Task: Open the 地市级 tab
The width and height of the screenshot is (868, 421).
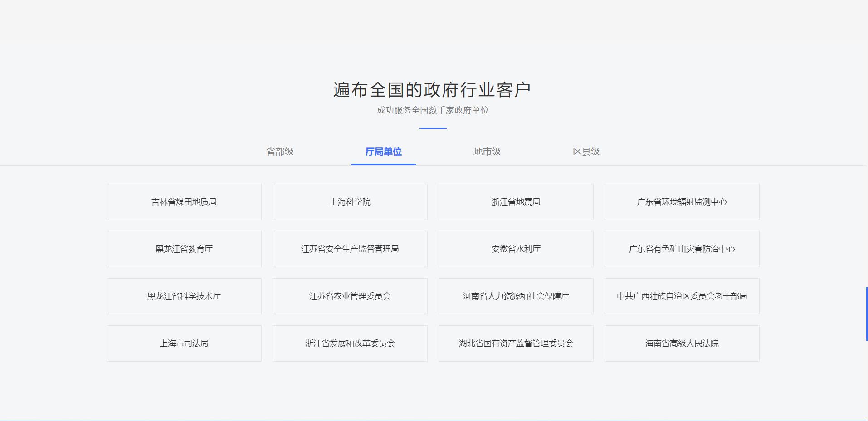Action: 487,152
